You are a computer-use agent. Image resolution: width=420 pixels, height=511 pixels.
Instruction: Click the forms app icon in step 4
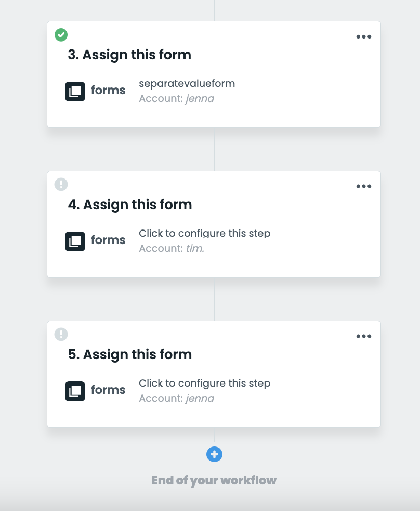(75, 241)
